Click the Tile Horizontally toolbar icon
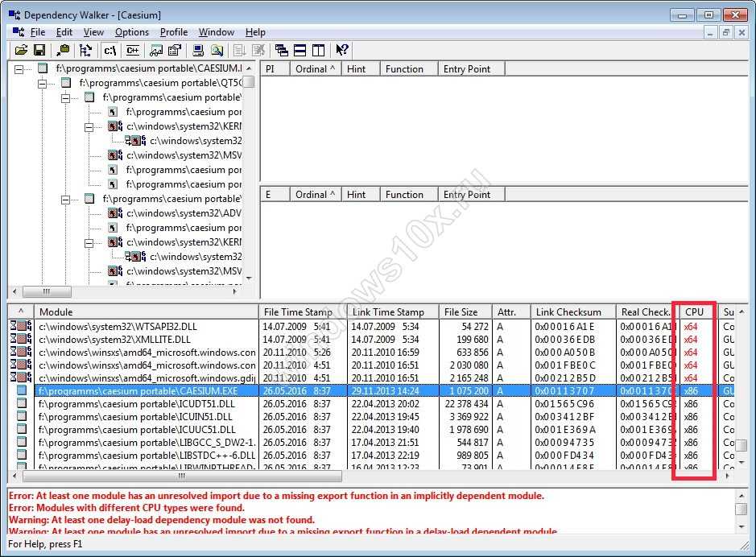 (300, 51)
